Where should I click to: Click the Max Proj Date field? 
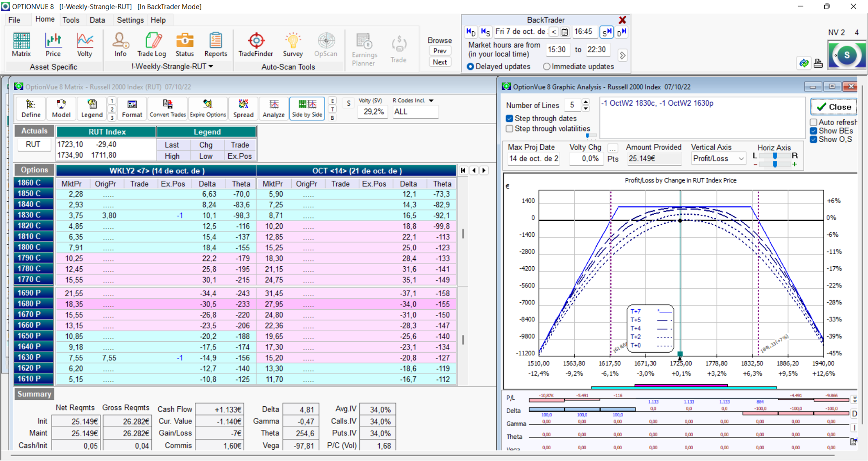pos(533,159)
